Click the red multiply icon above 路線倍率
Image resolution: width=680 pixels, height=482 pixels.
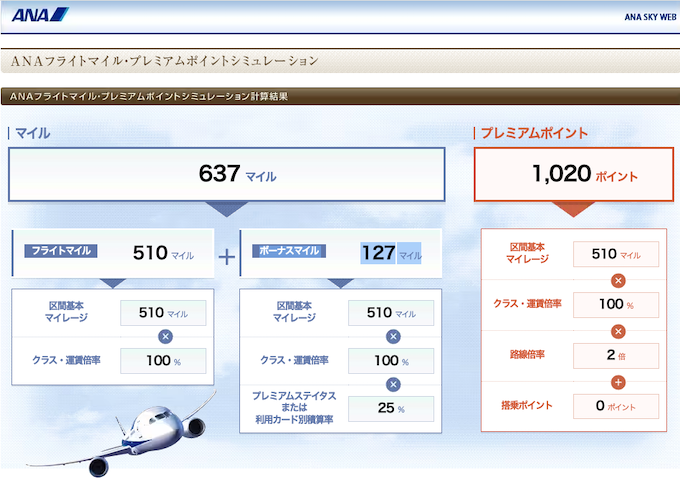click(618, 331)
